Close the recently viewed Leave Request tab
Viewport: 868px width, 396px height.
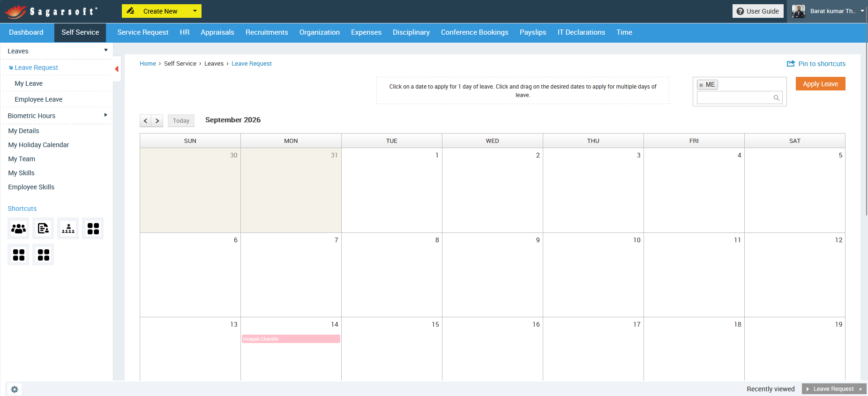pyautogui.click(x=861, y=389)
